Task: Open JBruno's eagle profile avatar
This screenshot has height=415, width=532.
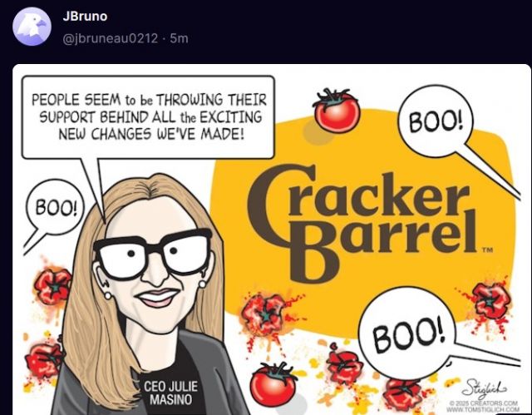Action: click(x=32, y=26)
